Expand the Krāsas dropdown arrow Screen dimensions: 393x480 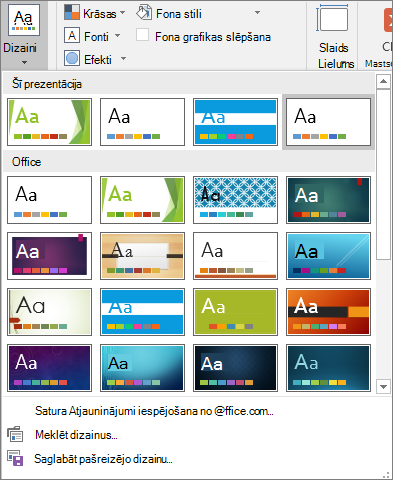pyautogui.click(x=122, y=13)
